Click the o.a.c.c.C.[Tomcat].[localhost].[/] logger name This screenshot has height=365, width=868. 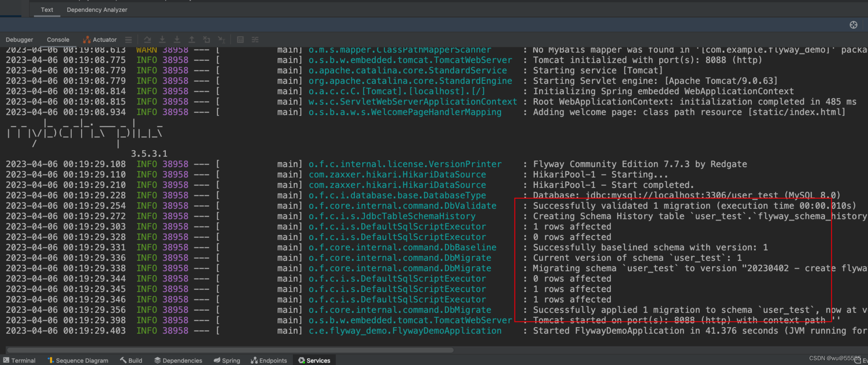click(x=397, y=91)
